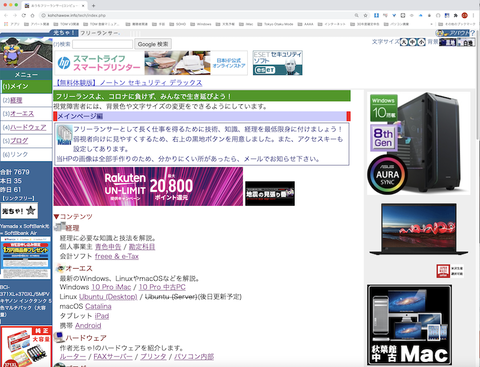Set font size to medium (中)
The width and height of the screenshot is (480, 367).
[413, 42]
